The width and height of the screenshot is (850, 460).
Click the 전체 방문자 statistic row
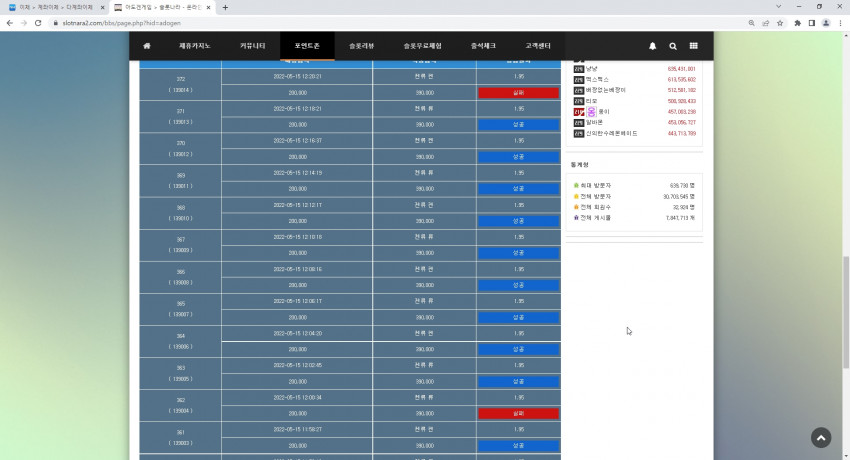(x=634, y=196)
